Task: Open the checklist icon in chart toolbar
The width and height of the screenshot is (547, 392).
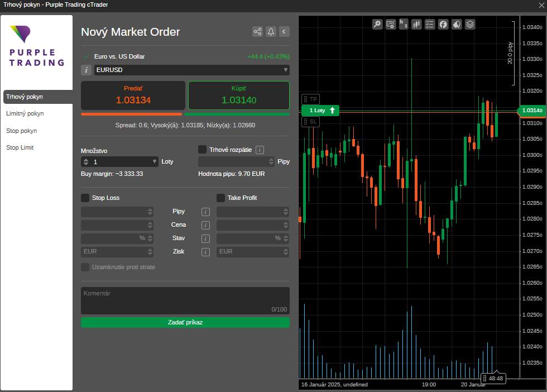Action: [x=430, y=25]
